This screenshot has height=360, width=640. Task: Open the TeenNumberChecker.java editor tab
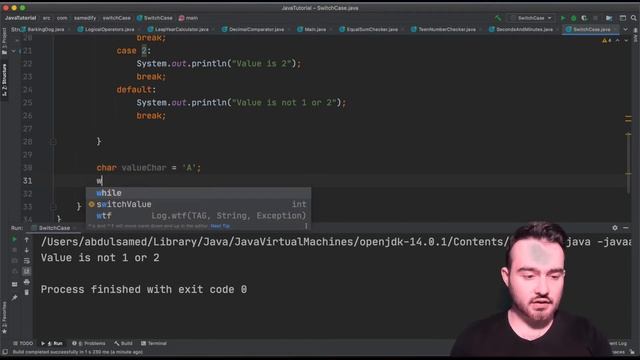coord(444,29)
